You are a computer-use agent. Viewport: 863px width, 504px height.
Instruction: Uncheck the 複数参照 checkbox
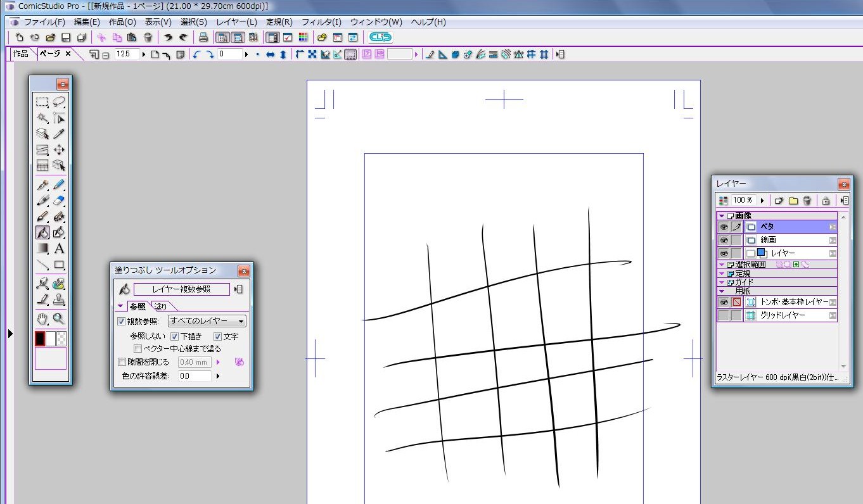122,322
